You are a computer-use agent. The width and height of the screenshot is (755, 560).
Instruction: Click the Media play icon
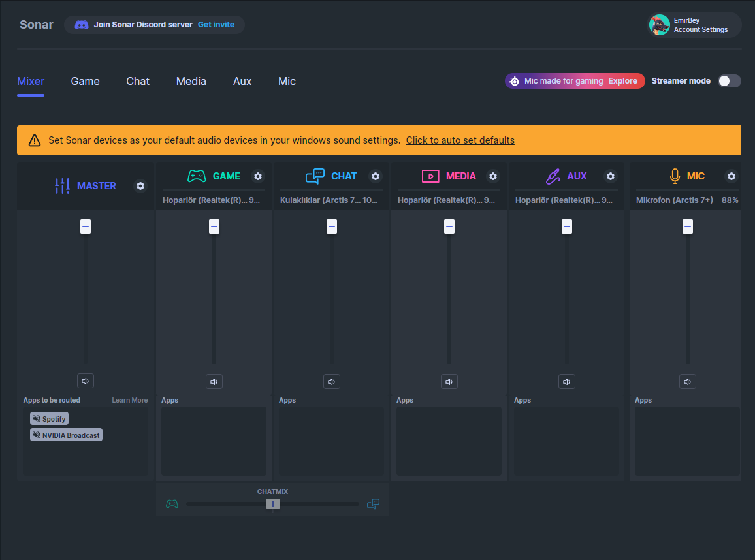[430, 176]
